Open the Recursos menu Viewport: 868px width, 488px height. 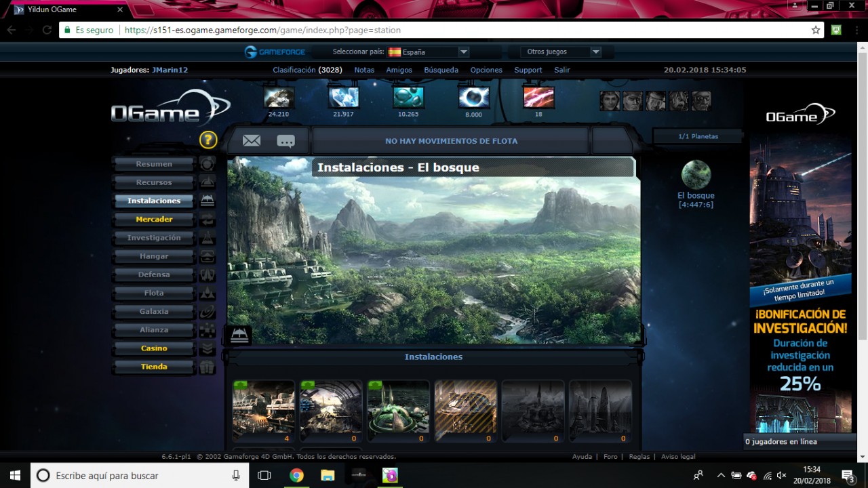[154, 182]
